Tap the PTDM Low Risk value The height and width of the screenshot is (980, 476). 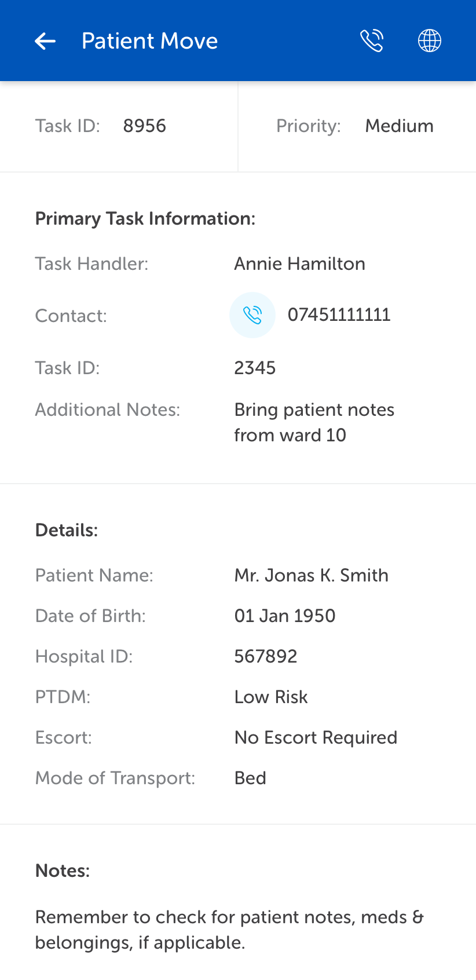tap(270, 697)
